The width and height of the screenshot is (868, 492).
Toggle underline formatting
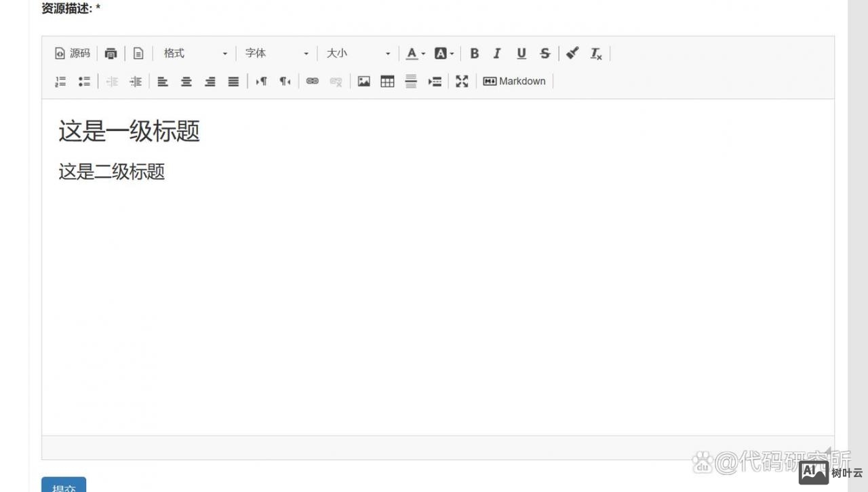tap(521, 54)
